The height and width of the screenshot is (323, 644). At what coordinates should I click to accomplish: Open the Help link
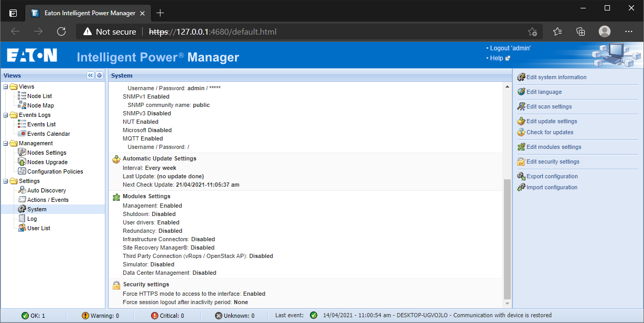pyautogui.click(x=496, y=58)
